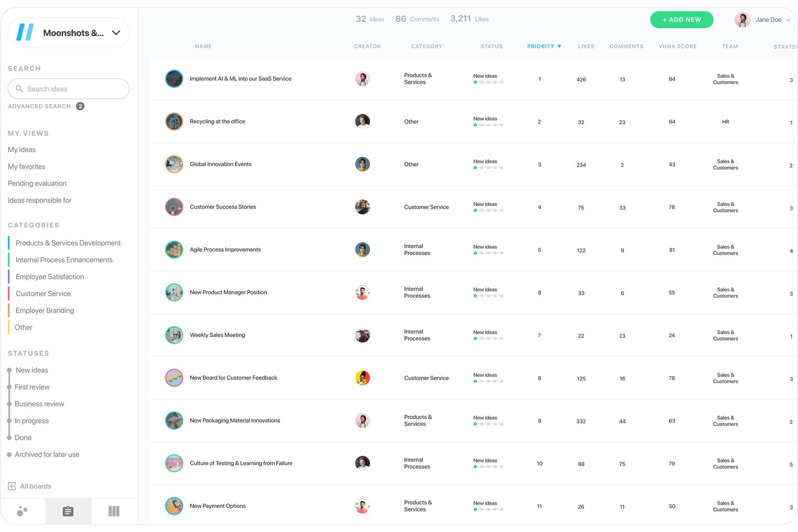The width and height of the screenshot is (798, 532).
Task: Click the magnifier icon in the search box
Action: pyautogui.click(x=19, y=89)
